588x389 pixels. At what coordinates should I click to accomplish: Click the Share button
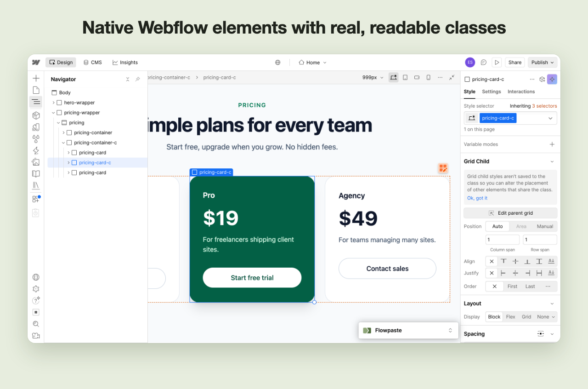coord(515,63)
